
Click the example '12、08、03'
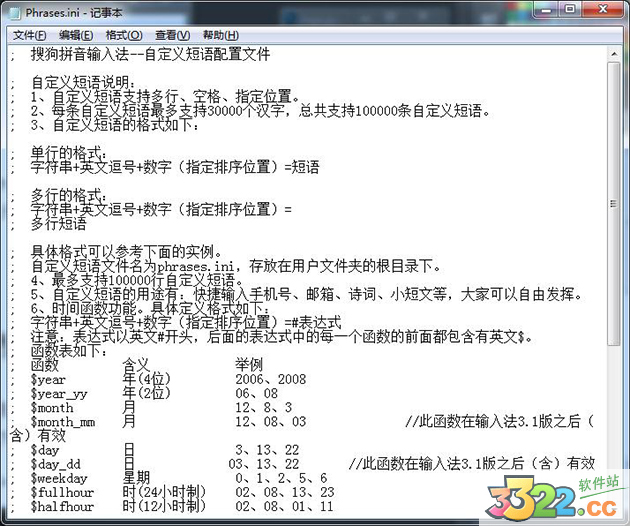tap(271, 422)
